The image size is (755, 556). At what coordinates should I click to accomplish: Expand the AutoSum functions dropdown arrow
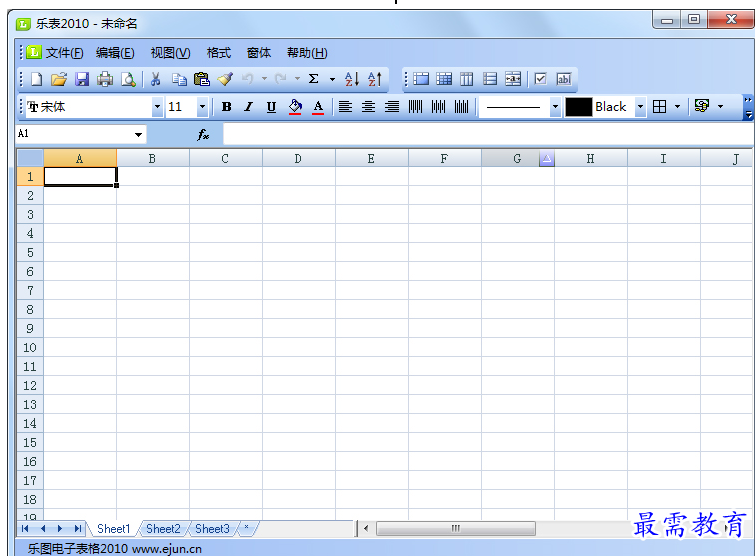click(x=332, y=79)
